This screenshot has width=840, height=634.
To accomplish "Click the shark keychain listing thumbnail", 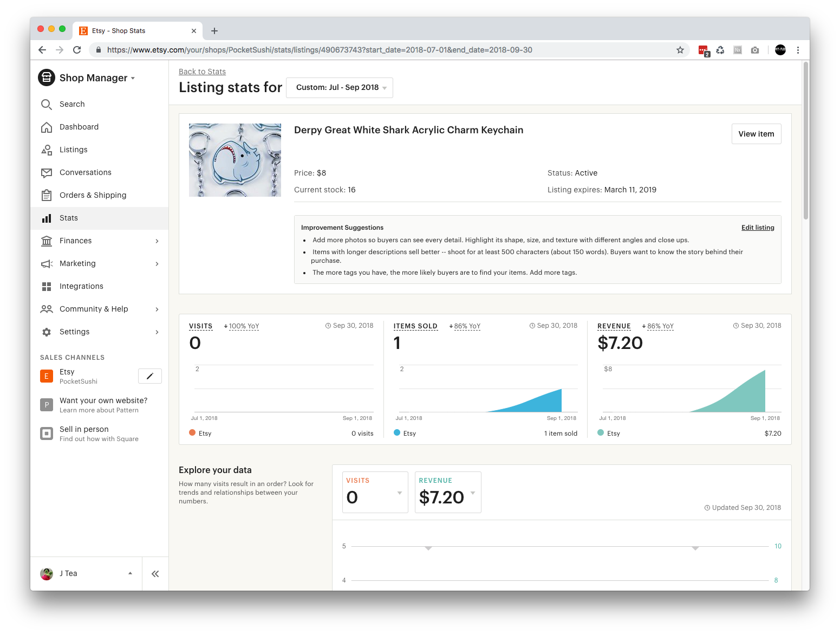I will tap(235, 160).
